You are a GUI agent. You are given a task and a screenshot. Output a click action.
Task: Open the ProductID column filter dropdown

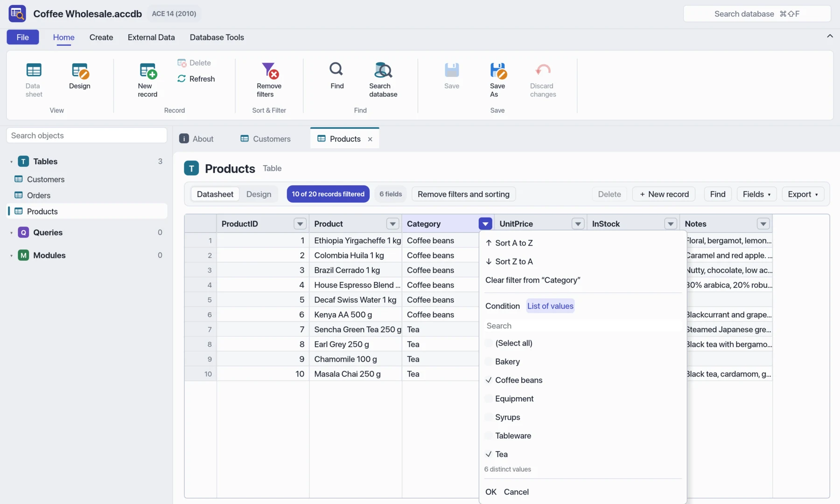[x=300, y=224]
